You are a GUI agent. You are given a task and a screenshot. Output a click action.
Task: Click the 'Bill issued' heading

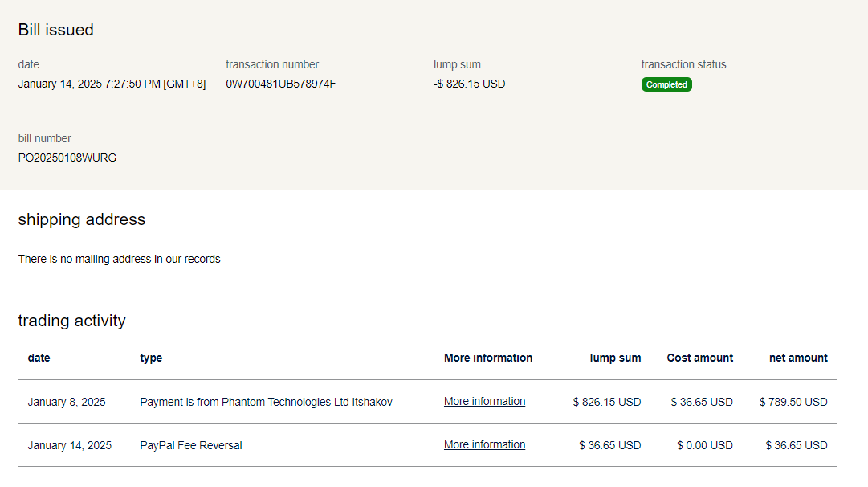click(x=56, y=30)
